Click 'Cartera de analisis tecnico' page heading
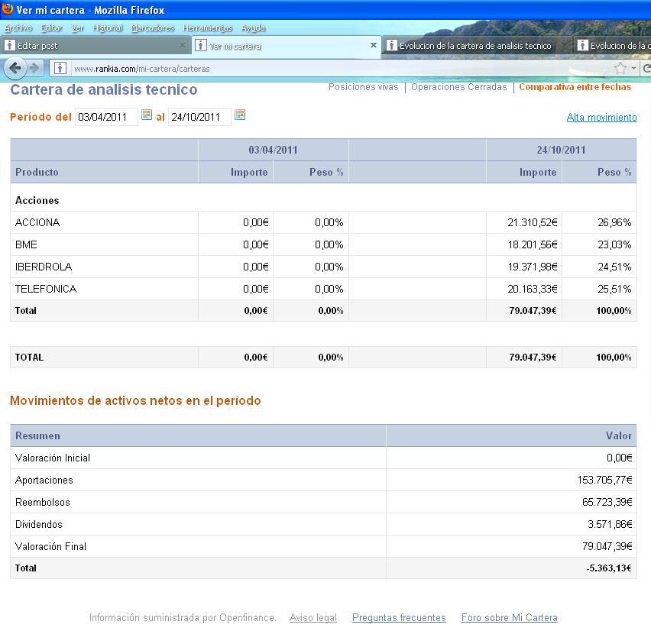 click(104, 89)
